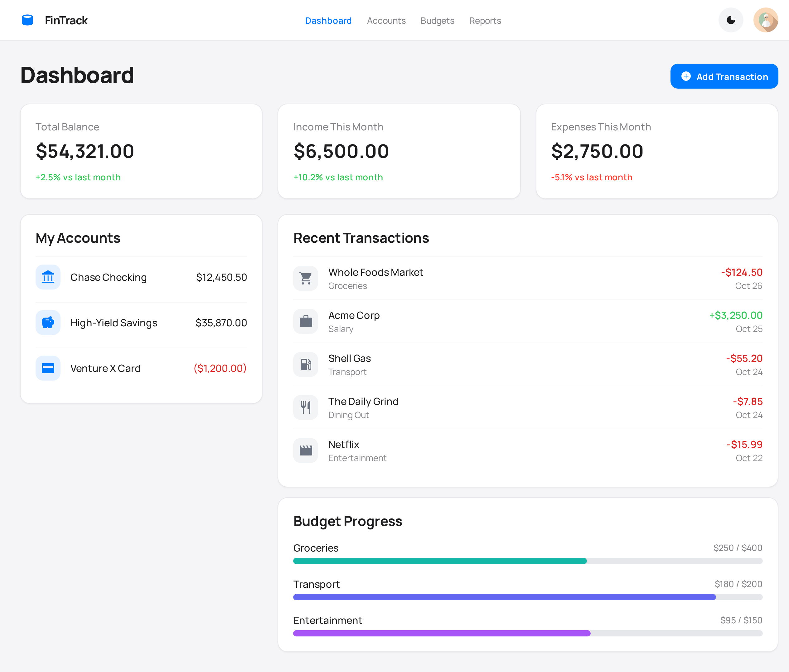The height and width of the screenshot is (672, 789).
Task: Click the dining icon for The Daily Grind
Action: [305, 407]
